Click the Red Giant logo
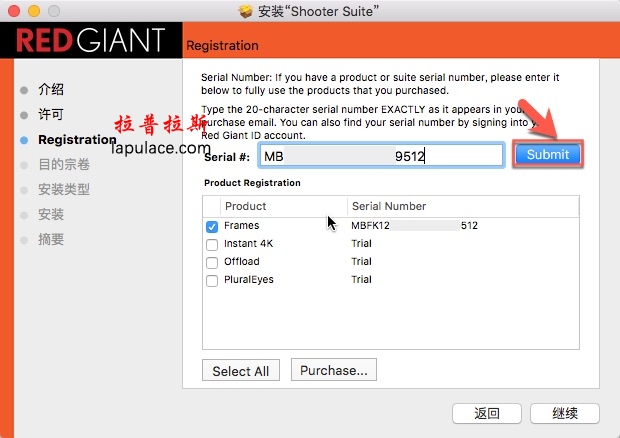The width and height of the screenshot is (620, 438). [x=90, y=42]
